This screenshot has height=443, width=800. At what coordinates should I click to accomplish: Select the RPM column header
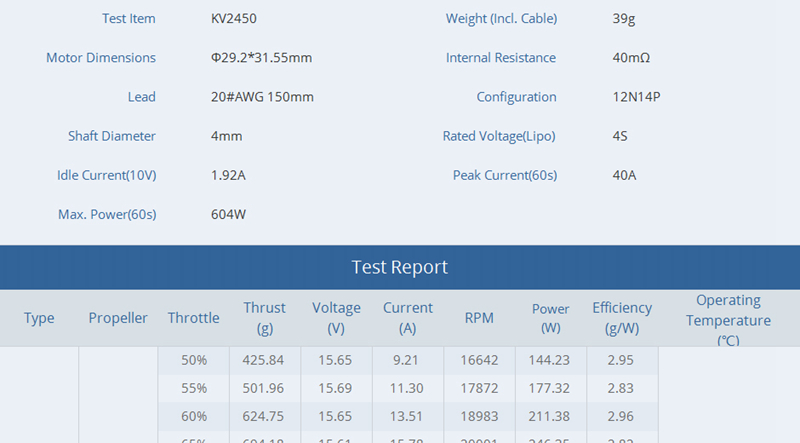pos(479,318)
